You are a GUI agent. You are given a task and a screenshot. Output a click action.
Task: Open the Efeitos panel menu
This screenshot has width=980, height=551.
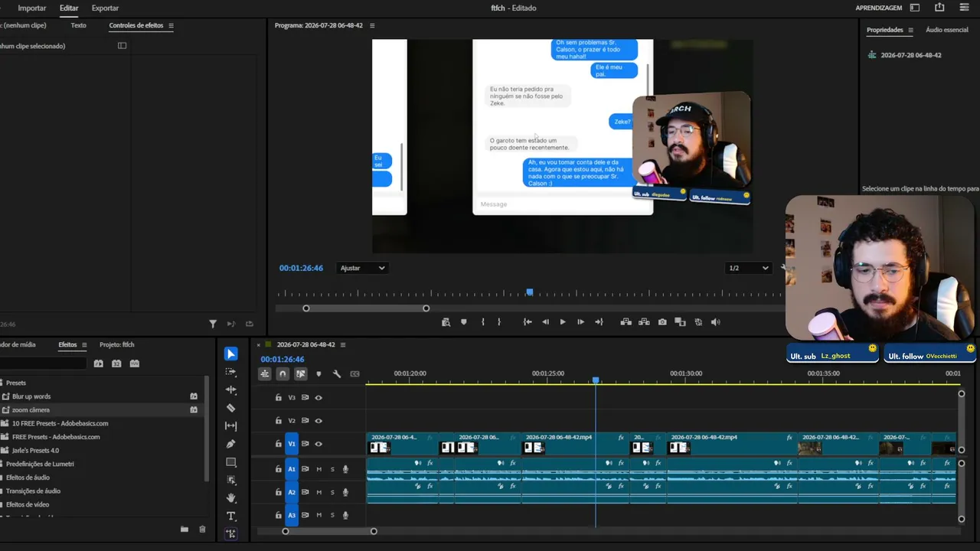tap(84, 345)
